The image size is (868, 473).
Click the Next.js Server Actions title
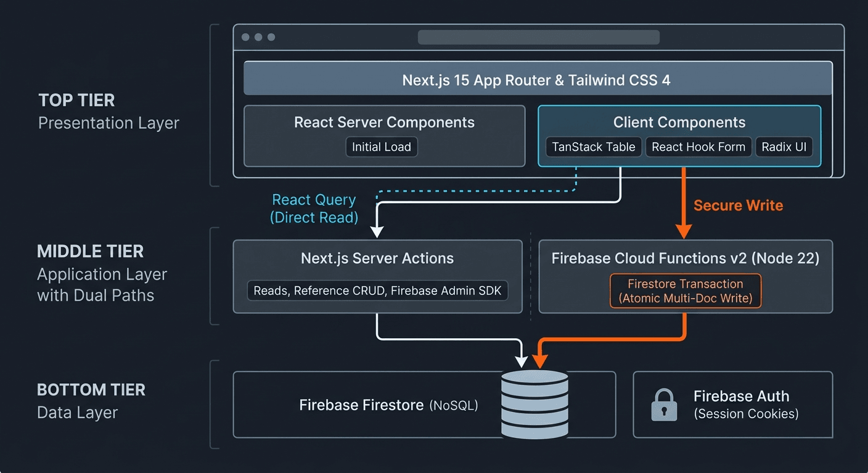tap(377, 258)
